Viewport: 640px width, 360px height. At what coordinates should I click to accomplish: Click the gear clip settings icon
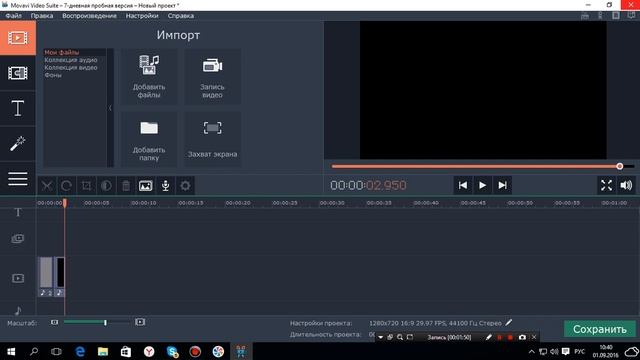(x=185, y=186)
